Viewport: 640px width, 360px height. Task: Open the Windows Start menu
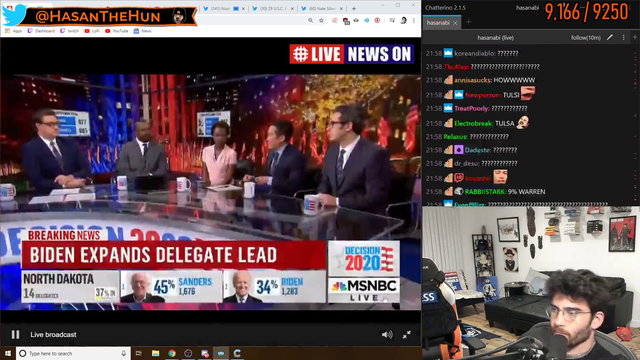point(8,353)
